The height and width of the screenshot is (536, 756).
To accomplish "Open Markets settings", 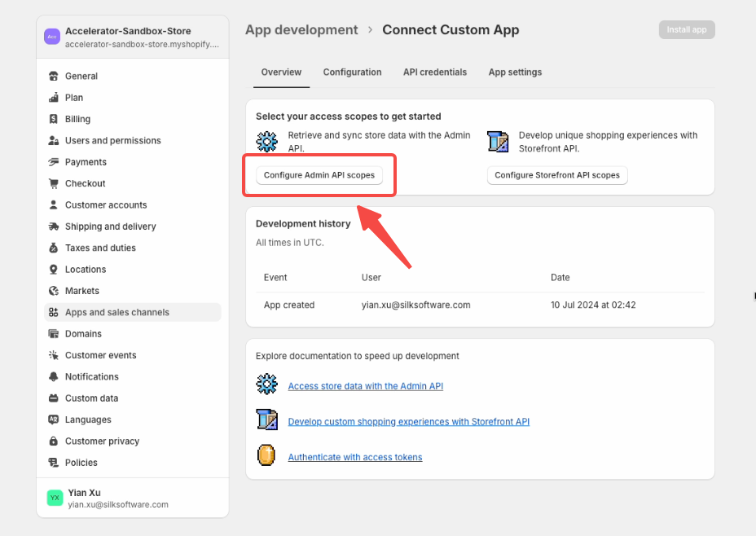I will tap(133, 291).
